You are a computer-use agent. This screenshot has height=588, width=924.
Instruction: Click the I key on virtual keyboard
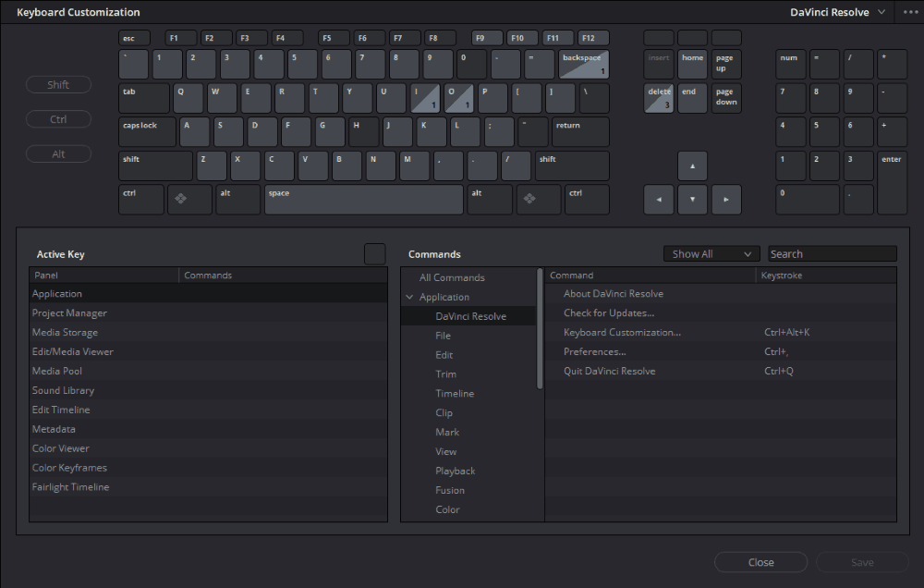tap(425, 98)
